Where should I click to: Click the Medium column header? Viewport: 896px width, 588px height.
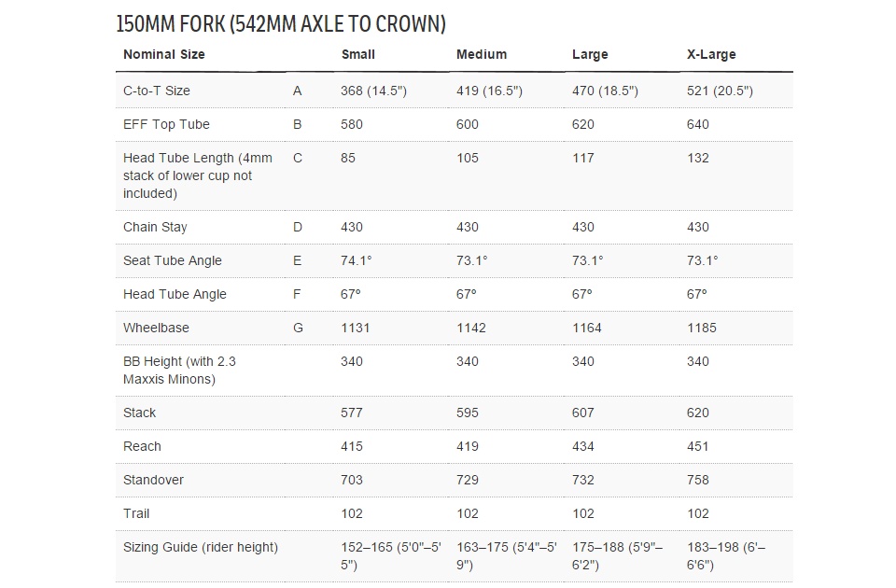482,54
